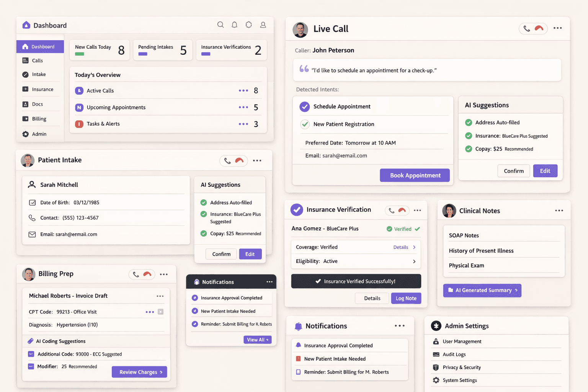Click the Log Note button
Image resolution: width=588 pixels, height=392 pixels.
coord(406,298)
